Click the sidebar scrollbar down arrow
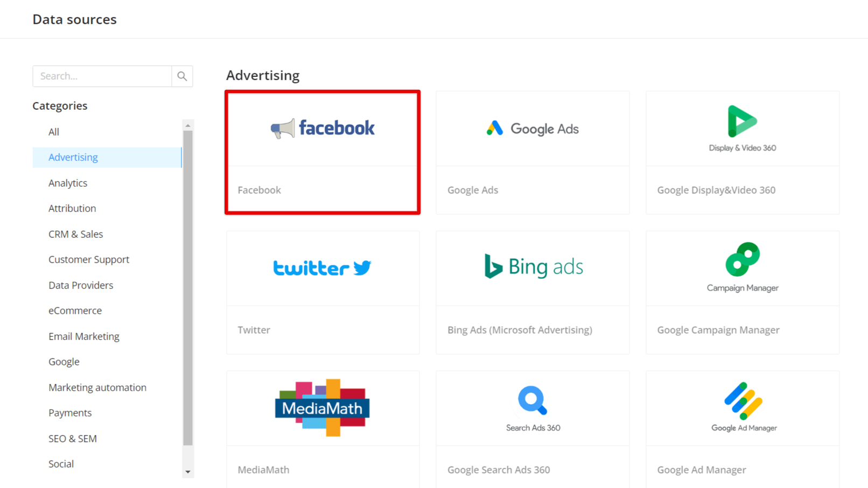This screenshot has height=488, width=868. point(187,472)
